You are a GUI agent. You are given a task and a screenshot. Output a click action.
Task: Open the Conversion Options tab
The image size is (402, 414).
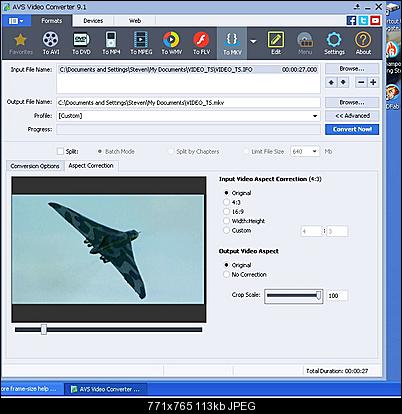(35, 166)
